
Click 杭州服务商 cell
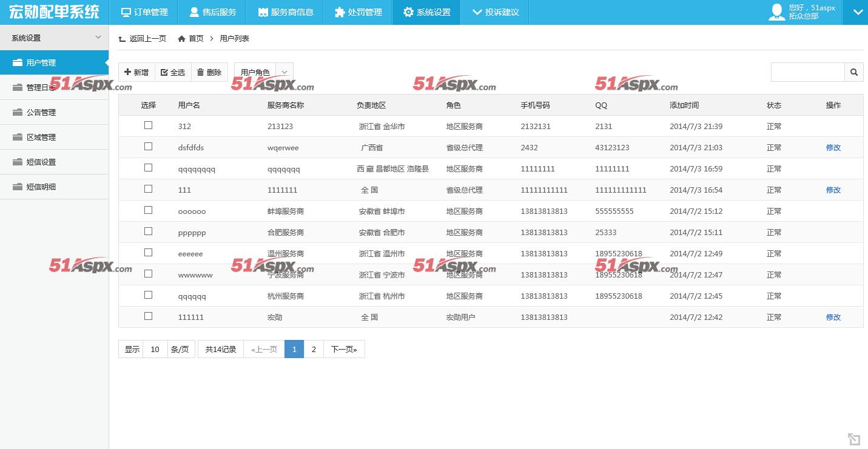click(286, 296)
